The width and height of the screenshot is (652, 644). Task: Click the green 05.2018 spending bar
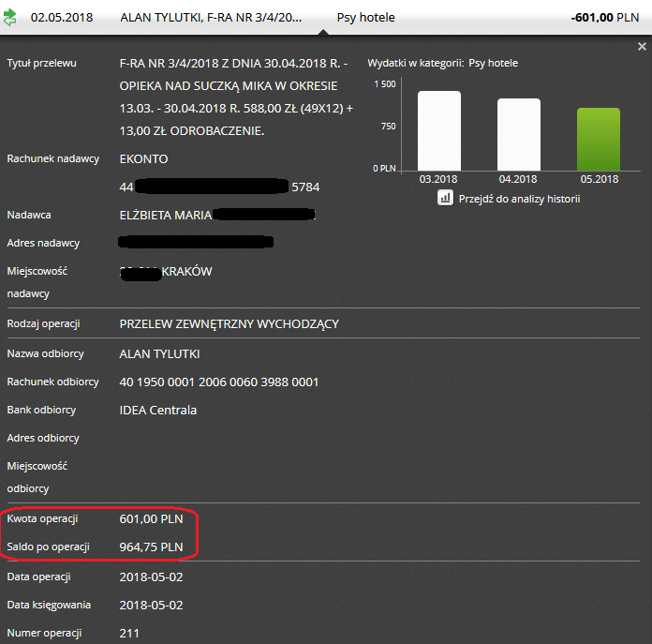(598, 139)
